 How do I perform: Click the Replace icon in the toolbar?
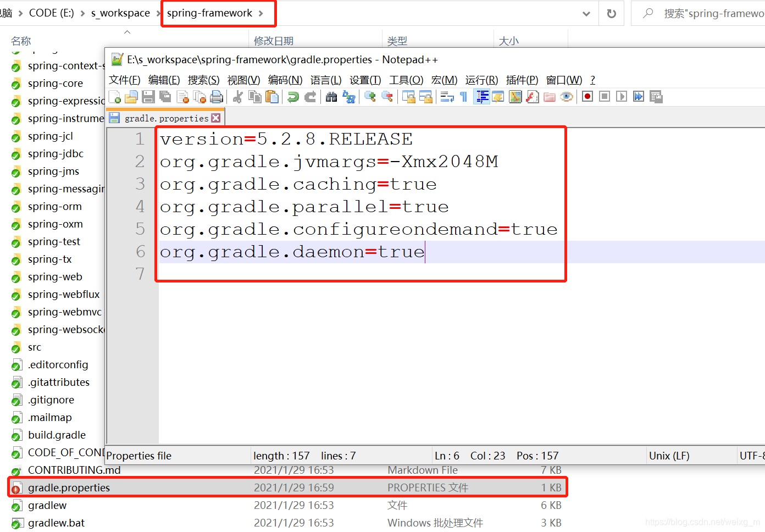(x=348, y=97)
